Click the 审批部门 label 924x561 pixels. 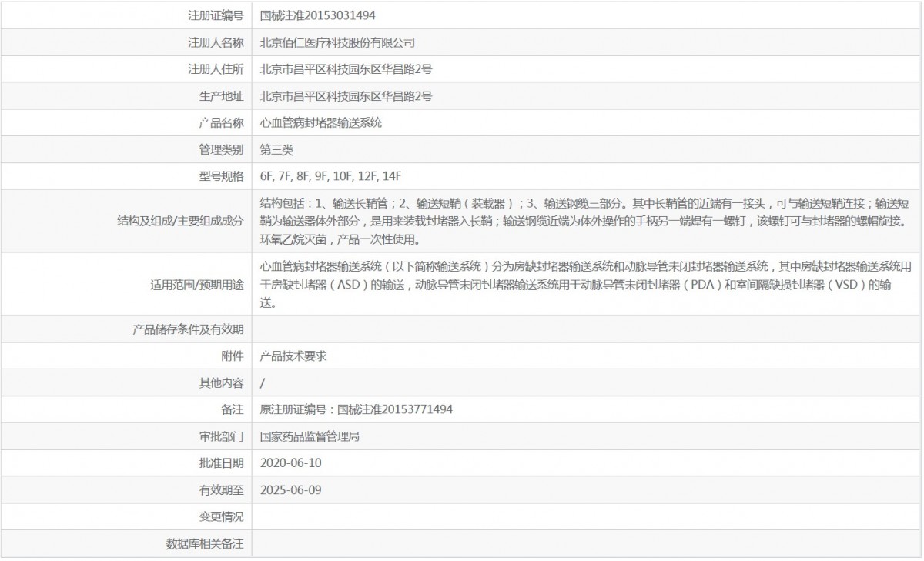[x=221, y=436]
